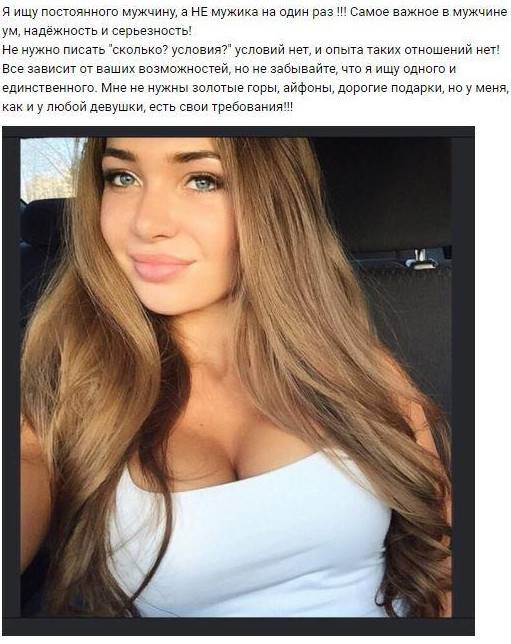Viewport: 511px width, 644px height.
Task: Click the bright car window in the photo corner
Action: tap(48, 169)
